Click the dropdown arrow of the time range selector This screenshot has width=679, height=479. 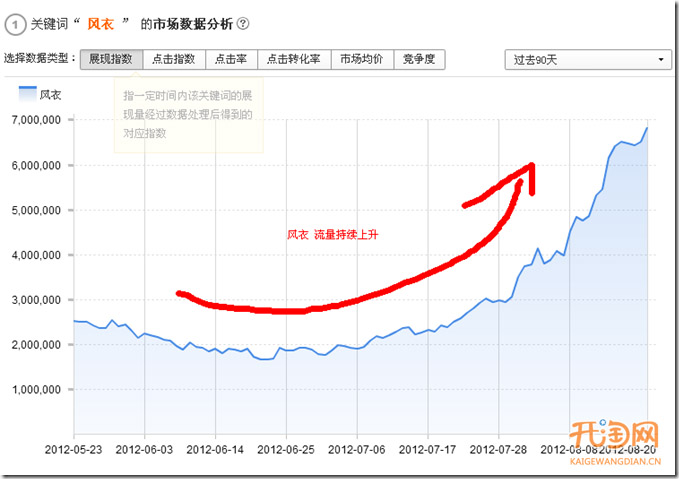661,60
